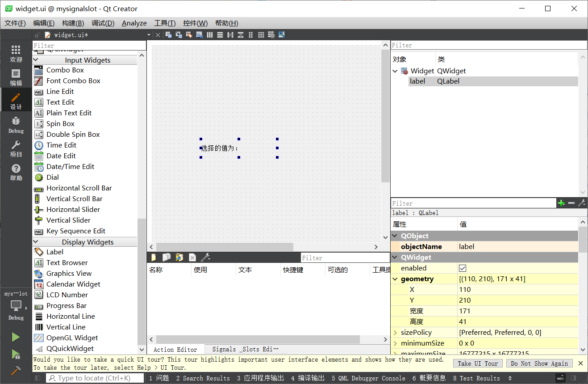Select Edit Tab Order mode icon
The image size is (588, 384).
click(199, 35)
